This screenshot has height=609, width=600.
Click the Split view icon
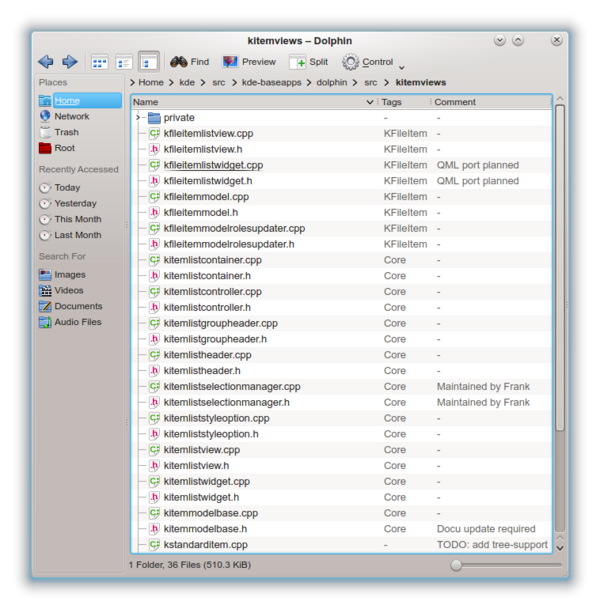pos(309,62)
